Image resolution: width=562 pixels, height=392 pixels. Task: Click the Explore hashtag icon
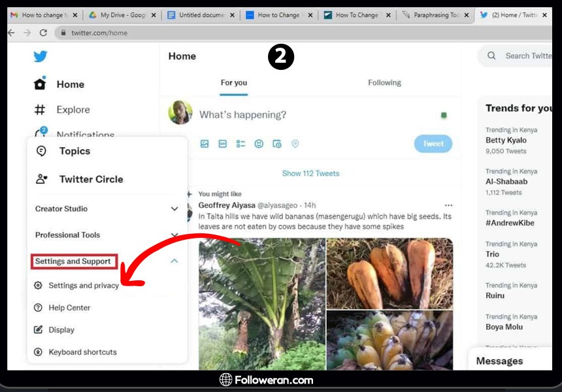click(41, 110)
